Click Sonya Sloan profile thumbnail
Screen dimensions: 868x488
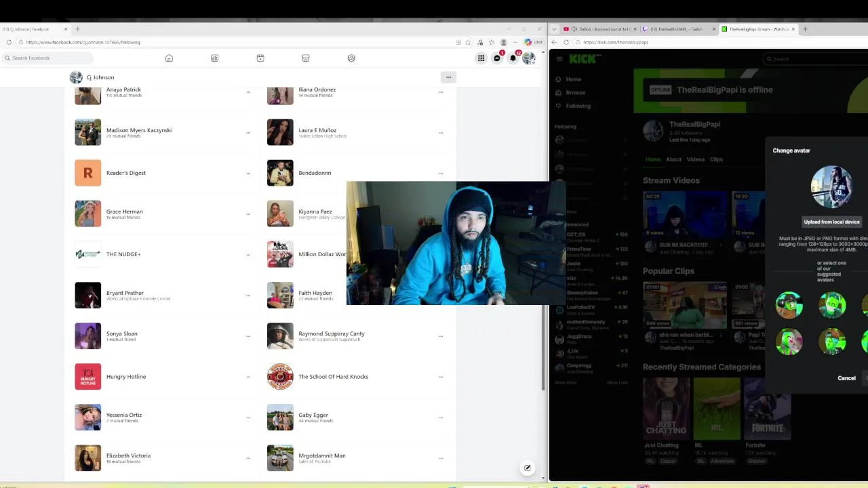pos(87,336)
